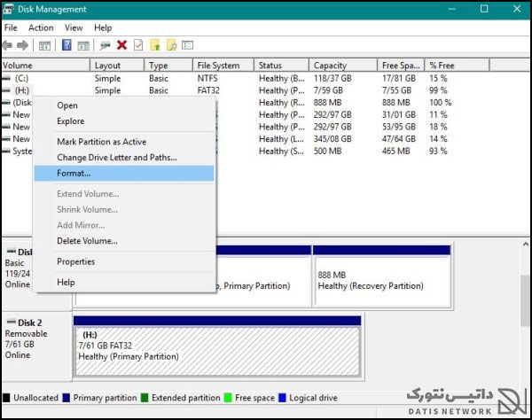This screenshot has width=532, height=420.
Task: Sort by the Layout column header
Action: (117, 65)
